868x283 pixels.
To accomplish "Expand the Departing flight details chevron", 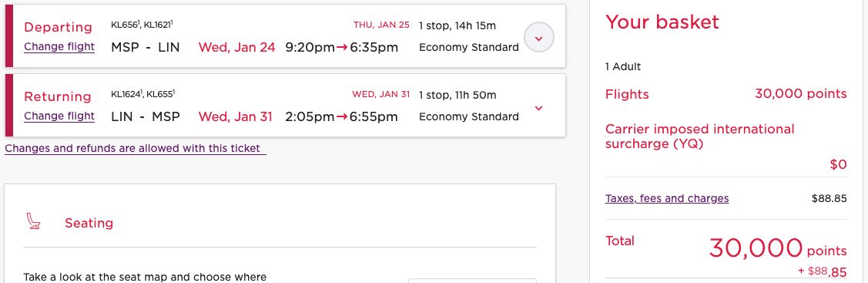I will click(538, 38).
